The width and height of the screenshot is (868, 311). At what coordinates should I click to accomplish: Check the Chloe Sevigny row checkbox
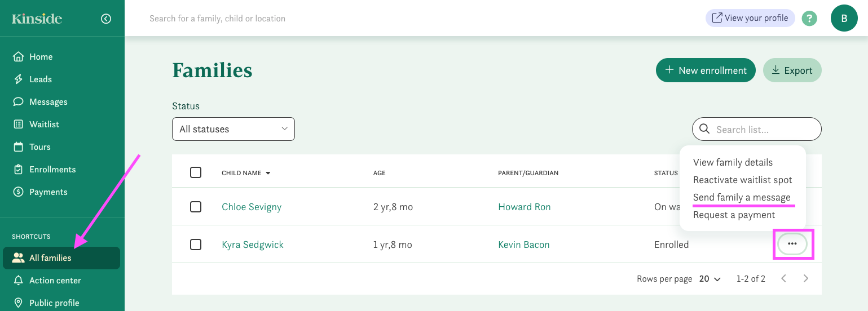tap(196, 207)
